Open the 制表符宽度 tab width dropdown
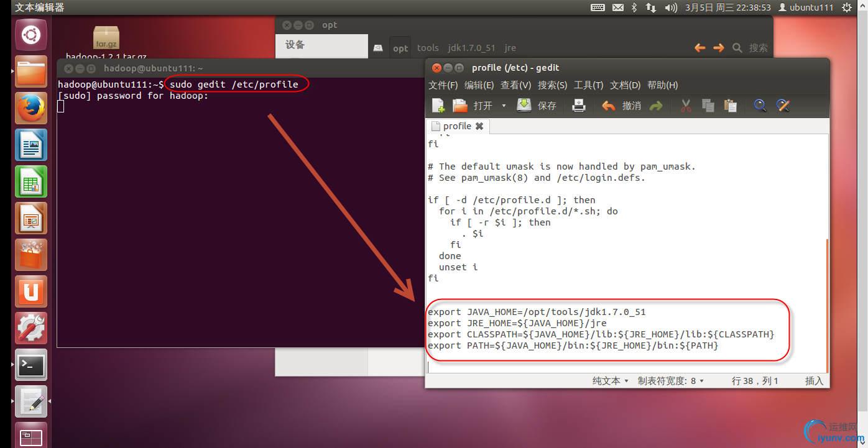The width and height of the screenshot is (868, 448). pyautogui.click(x=671, y=381)
